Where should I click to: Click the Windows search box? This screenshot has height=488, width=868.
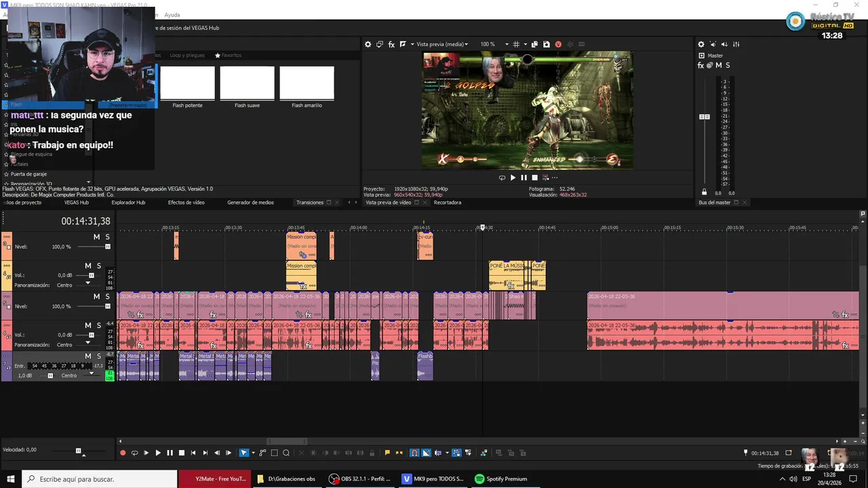pyautogui.click(x=100, y=479)
